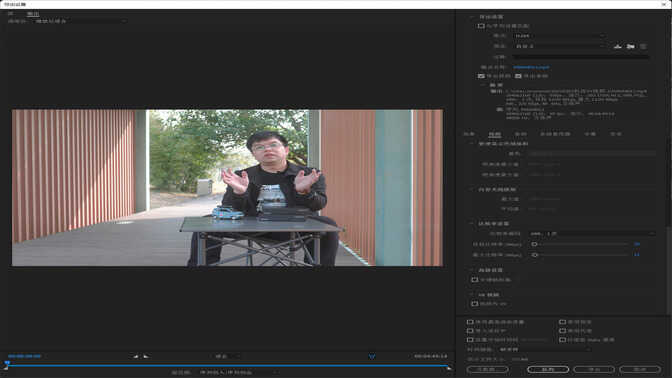Toggle the export audio checkbox
The image size is (672, 378).
tap(518, 76)
